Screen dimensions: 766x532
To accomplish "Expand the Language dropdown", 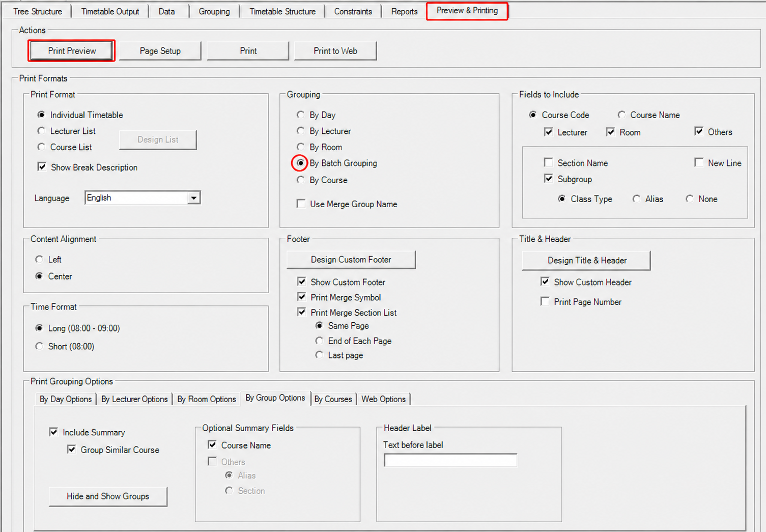I will (x=193, y=198).
